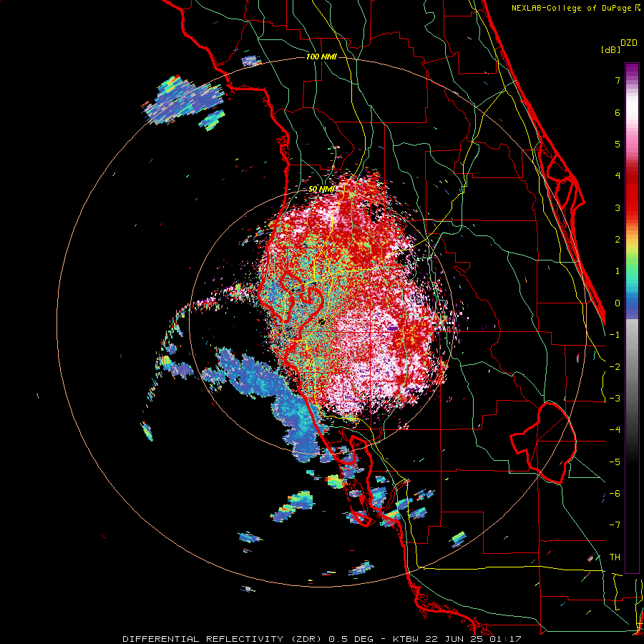Click the -5 value on color scale
The image size is (644, 644).
click(x=615, y=462)
